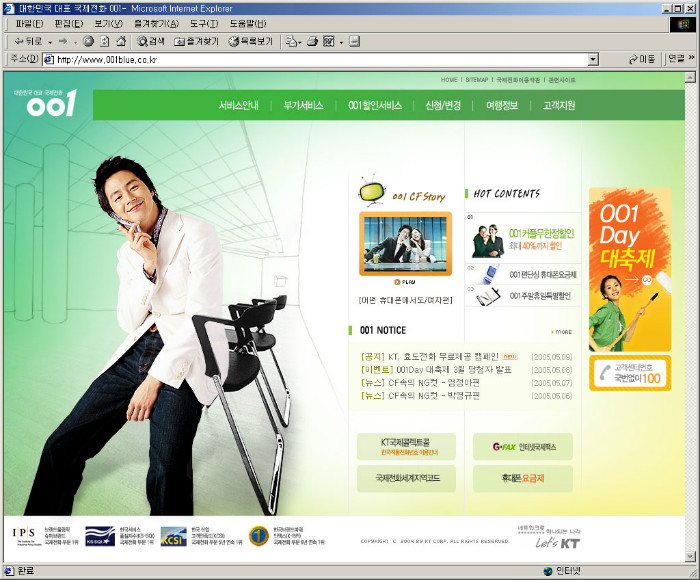Open the 보기 menu
This screenshot has height=580, width=700.
point(108,24)
